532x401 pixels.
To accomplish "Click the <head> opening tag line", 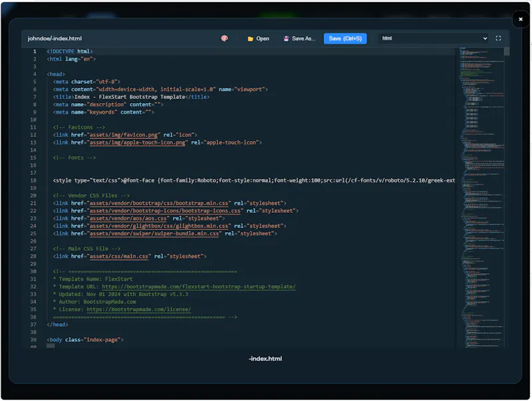I will 56,74.
